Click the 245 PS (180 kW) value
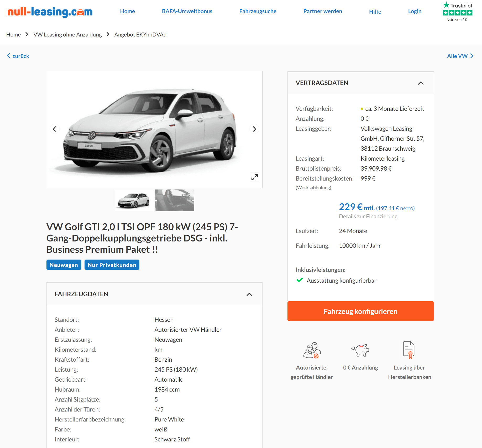The height and width of the screenshot is (448, 482). pos(176,370)
